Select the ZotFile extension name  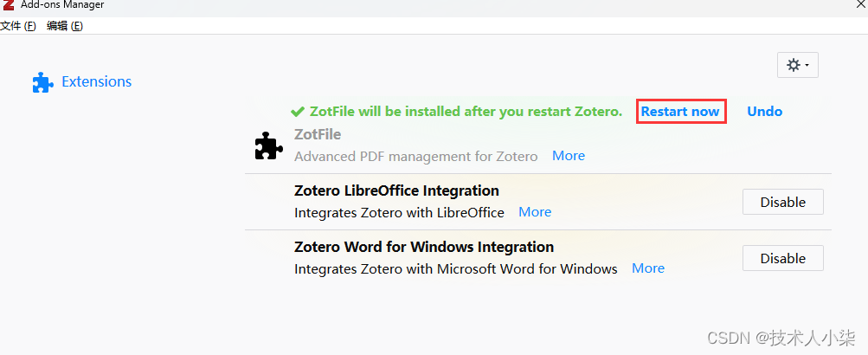pos(318,134)
